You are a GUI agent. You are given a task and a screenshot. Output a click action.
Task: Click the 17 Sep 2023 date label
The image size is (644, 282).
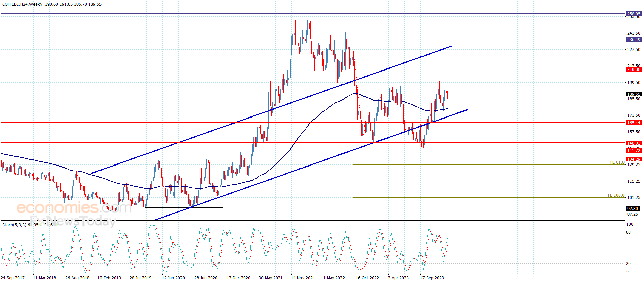click(x=432, y=278)
